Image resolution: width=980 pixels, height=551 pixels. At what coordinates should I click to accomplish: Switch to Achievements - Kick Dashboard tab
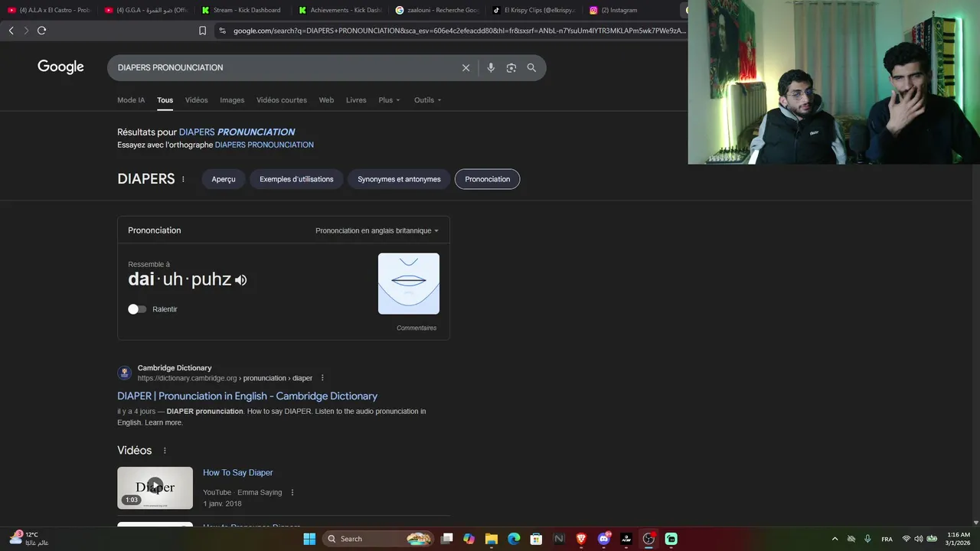click(x=341, y=10)
